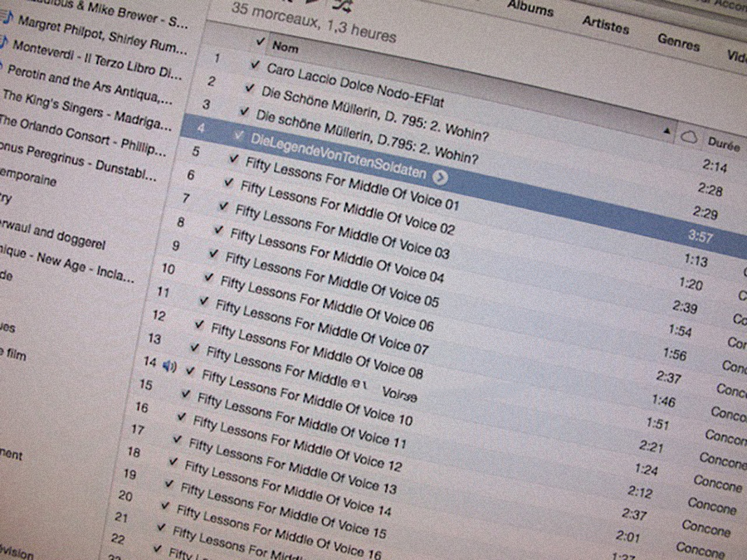Click the speaker now-playing icon on track 14
Screen dimensions: 747x560
click(x=171, y=366)
